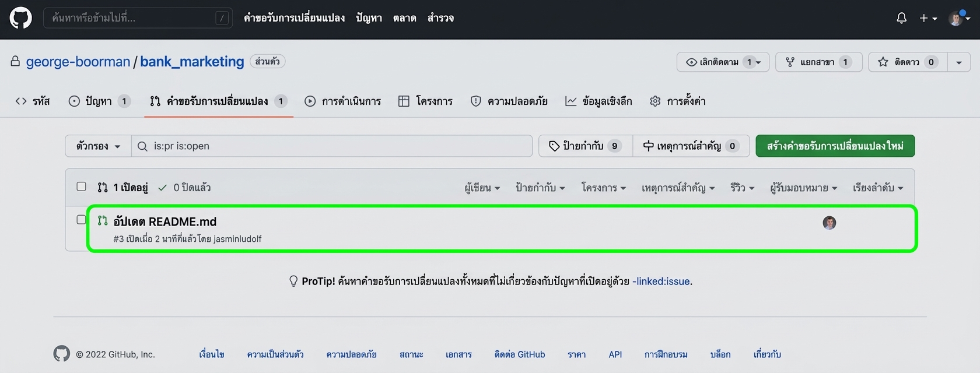Image resolution: width=980 pixels, height=373 pixels.
Task: Click the ป้ายกำกับ labels button
Action: point(585,146)
